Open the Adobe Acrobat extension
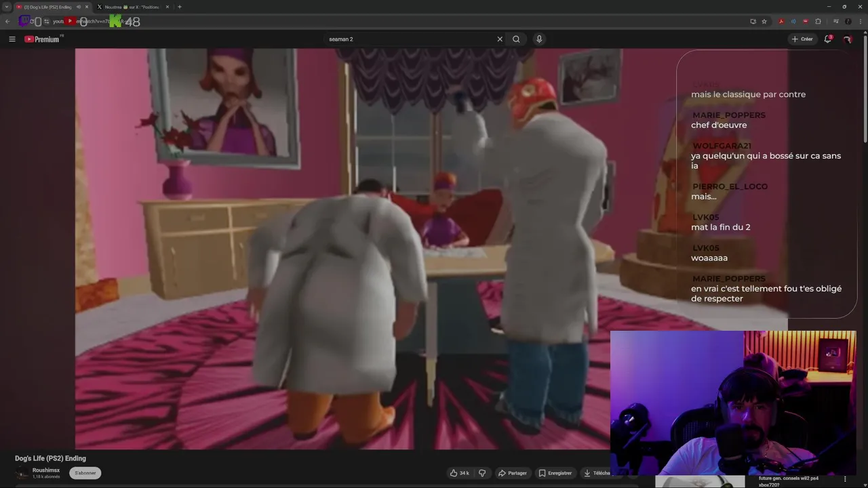 point(781,22)
